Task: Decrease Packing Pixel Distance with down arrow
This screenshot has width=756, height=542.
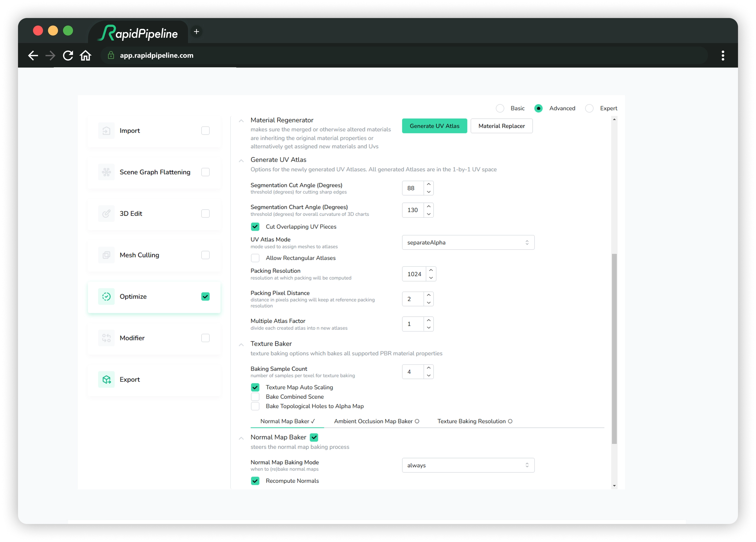Action: coord(429,303)
